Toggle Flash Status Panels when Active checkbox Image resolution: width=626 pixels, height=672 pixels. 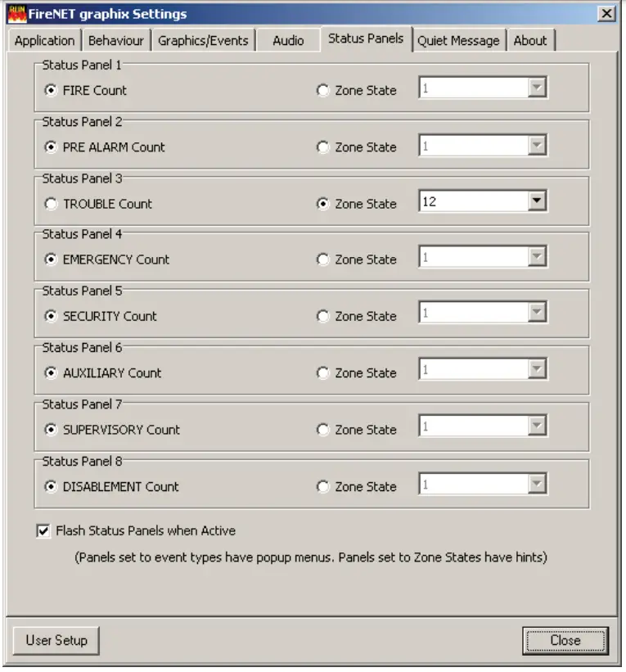click(43, 531)
